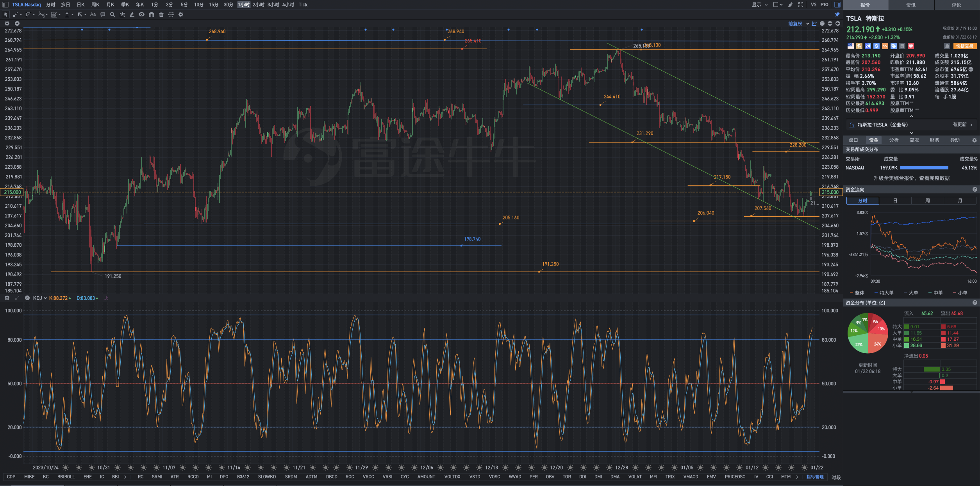Toggle the right quote panel icon
The width and height of the screenshot is (980, 486).
click(837, 5)
